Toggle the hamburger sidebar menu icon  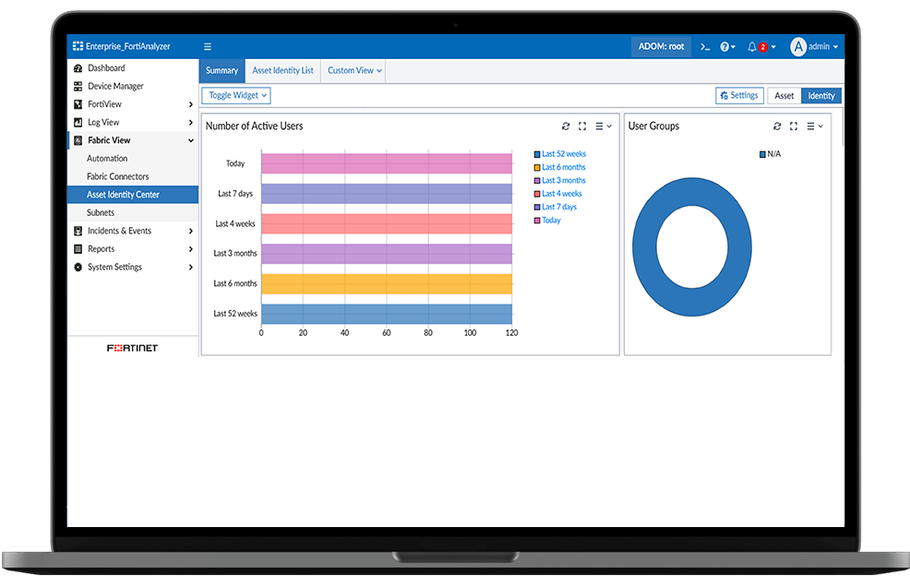pyautogui.click(x=207, y=46)
